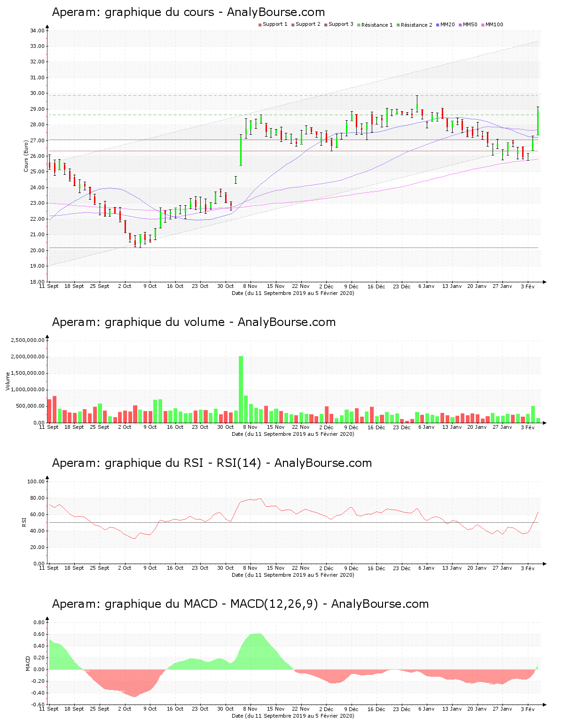Click the 'RSI' y-axis label
Viewport: 564px width, 728px height.
click(24, 522)
